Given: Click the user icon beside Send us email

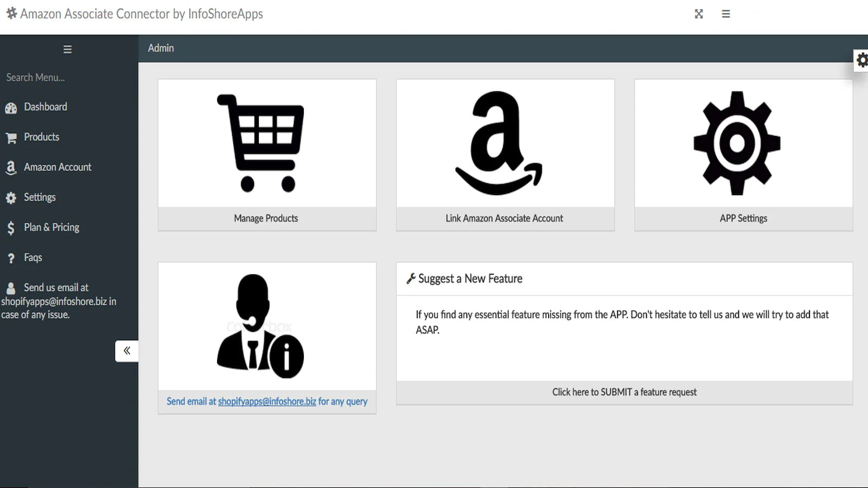Looking at the screenshot, I should 11,288.
